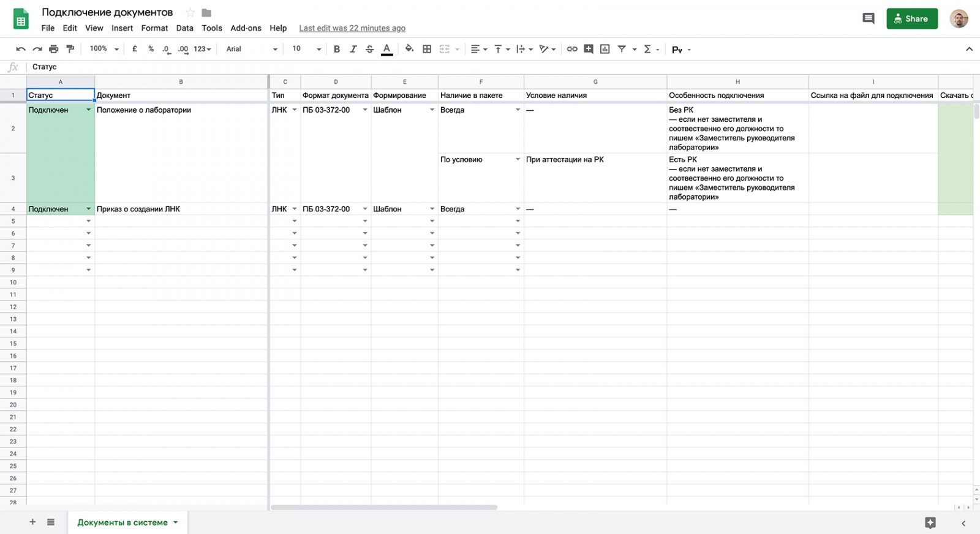The image size is (980, 534).
Task: Open the horizontal align options
Action: click(x=478, y=49)
